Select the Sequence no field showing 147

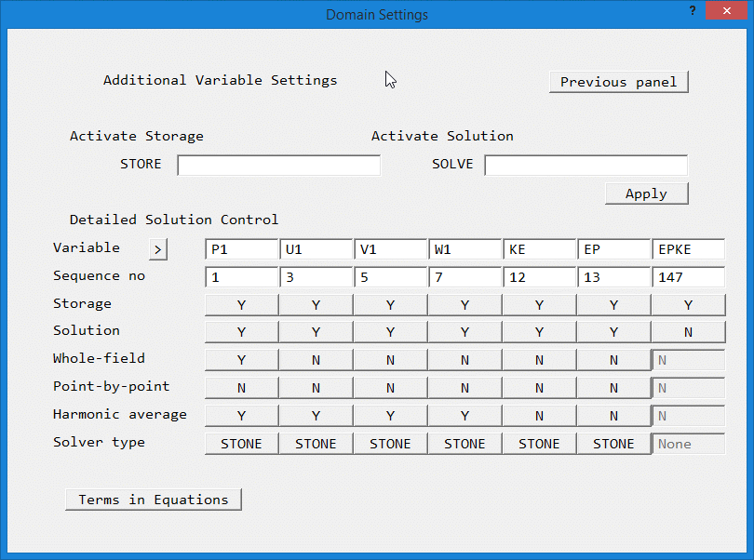pyautogui.click(x=688, y=277)
